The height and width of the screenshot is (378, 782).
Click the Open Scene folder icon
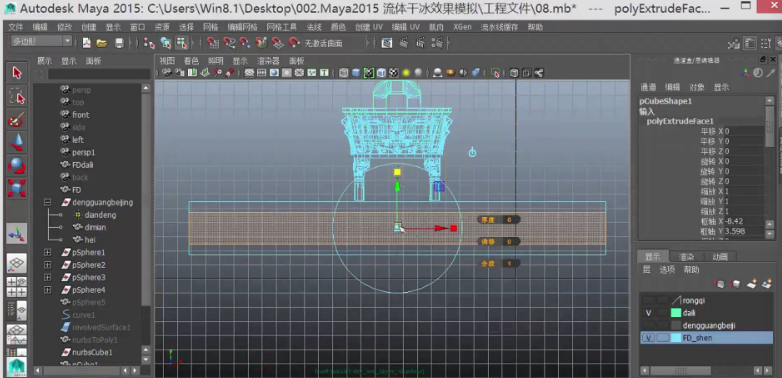pos(102,43)
